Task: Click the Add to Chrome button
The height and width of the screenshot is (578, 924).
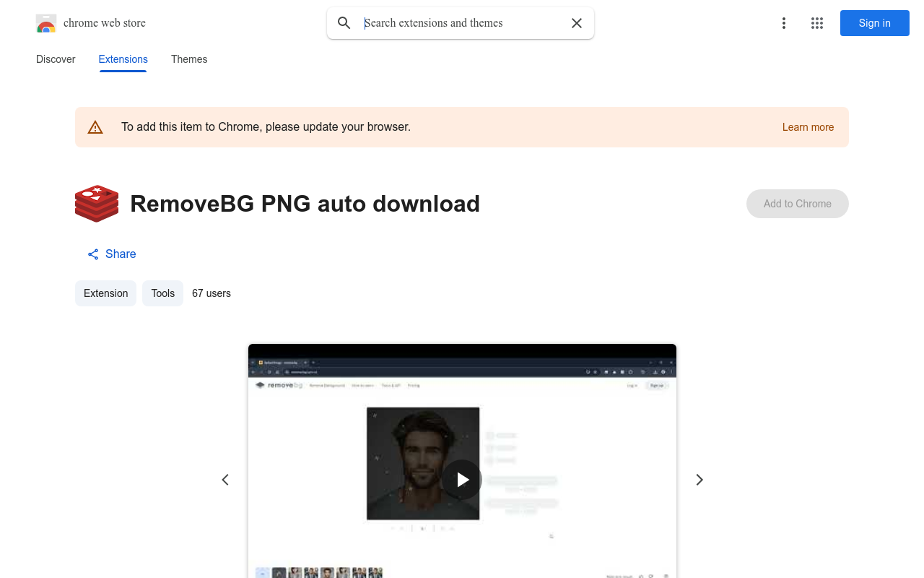Action: 797,204
